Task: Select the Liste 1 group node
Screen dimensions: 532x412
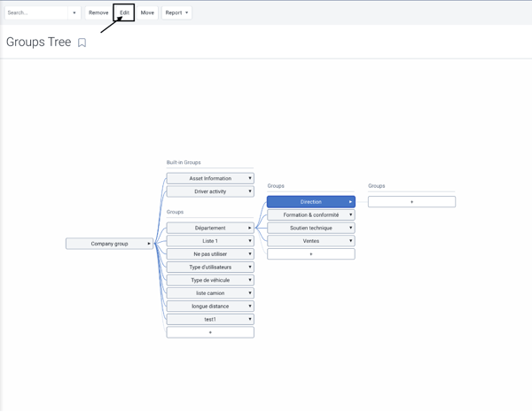Action: pos(209,241)
